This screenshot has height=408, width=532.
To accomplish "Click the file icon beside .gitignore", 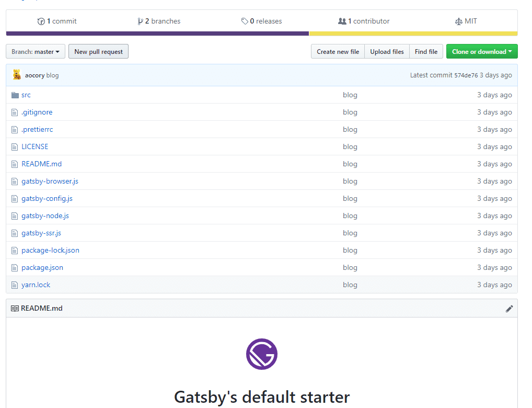I will (x=15, y=112).
